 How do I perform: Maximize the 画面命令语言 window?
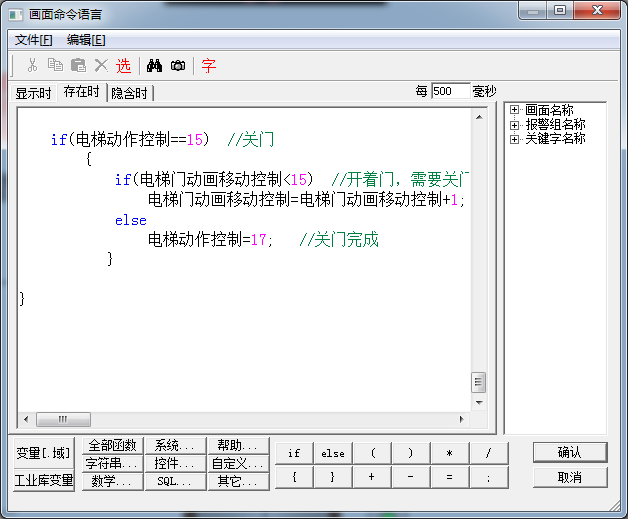560,10
